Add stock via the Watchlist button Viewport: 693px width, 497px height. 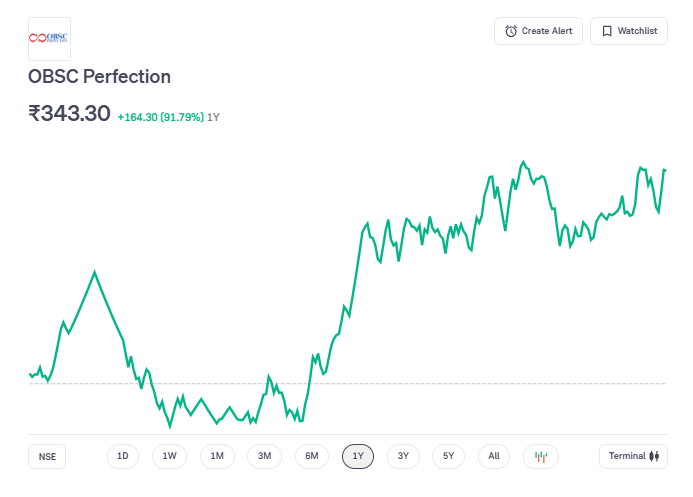click(x=629, y=31)
